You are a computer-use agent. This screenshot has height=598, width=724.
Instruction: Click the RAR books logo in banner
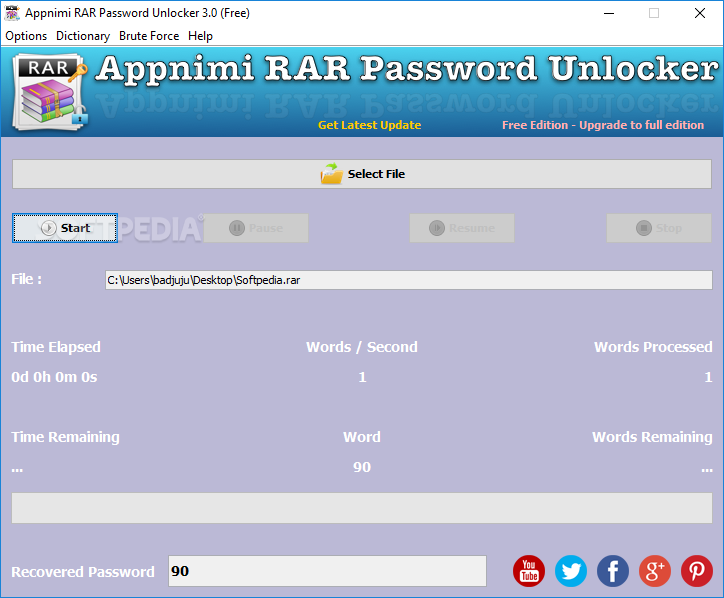tap(50, 92)
